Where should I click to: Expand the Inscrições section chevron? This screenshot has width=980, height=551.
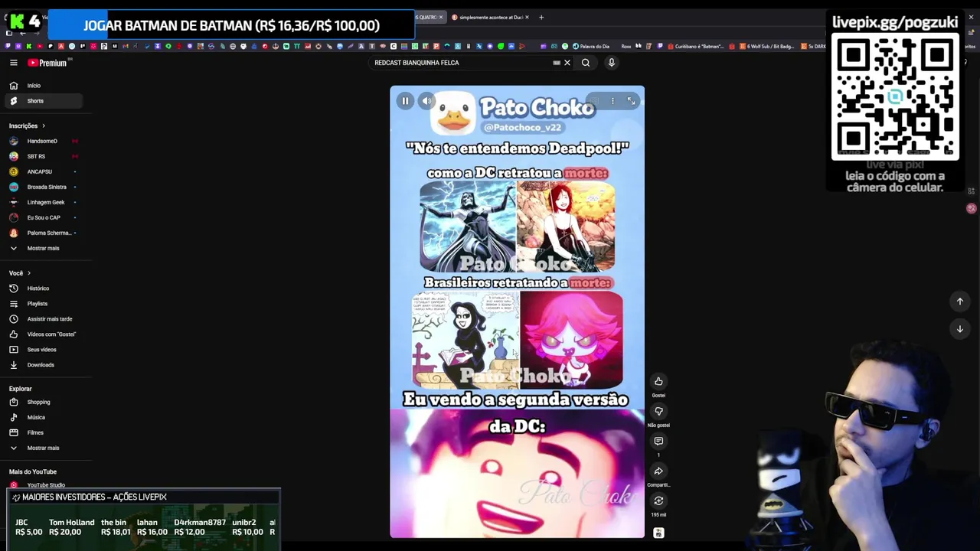43,126
